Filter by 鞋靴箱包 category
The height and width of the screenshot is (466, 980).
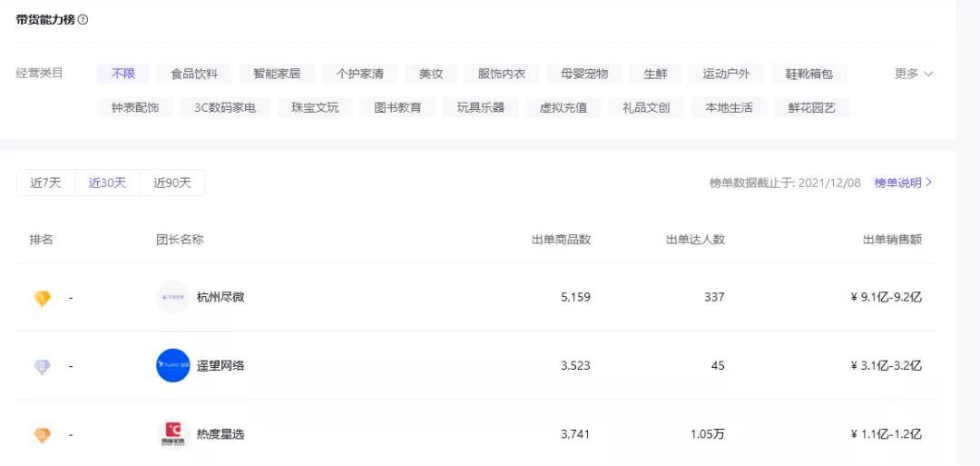point(809,74)
